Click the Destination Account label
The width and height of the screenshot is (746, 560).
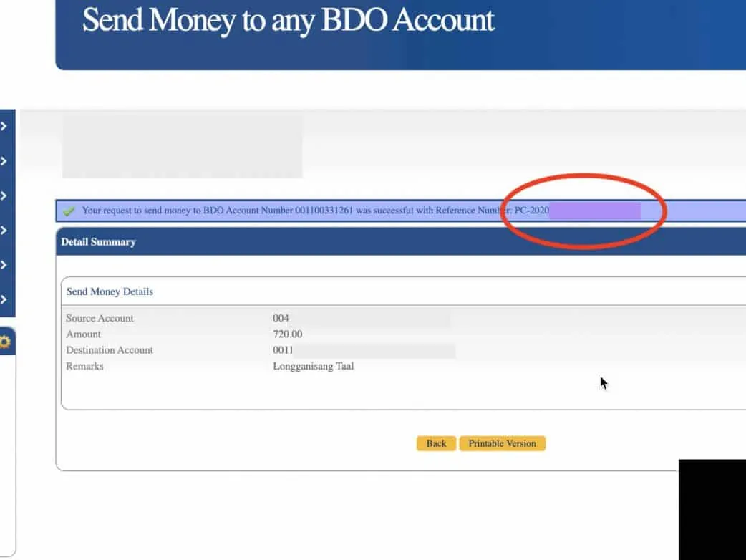110,350
